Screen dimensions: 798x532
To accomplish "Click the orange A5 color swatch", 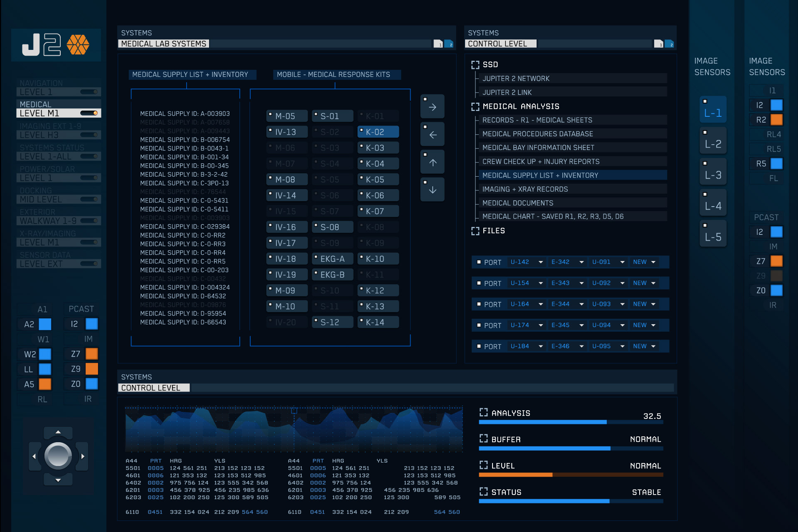I will [x=45, y=384].
